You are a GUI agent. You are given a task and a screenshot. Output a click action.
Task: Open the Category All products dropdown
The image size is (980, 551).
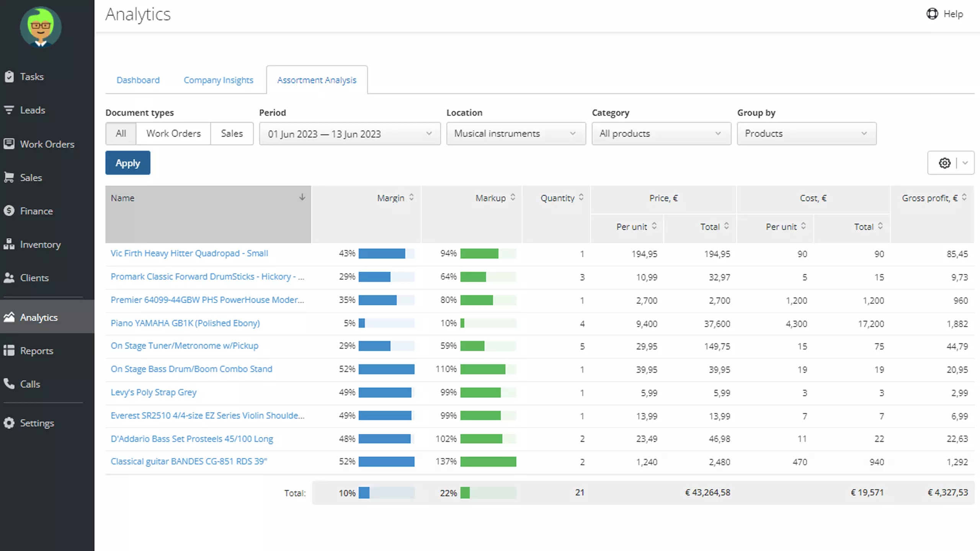pos(661,134)
